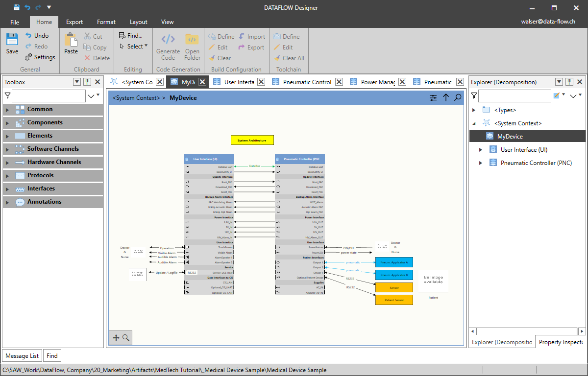This screenshot has height=376, width=588.
Task: Toggle auto-hide pin on Toolbox panel
Action: tap(87, 82)
